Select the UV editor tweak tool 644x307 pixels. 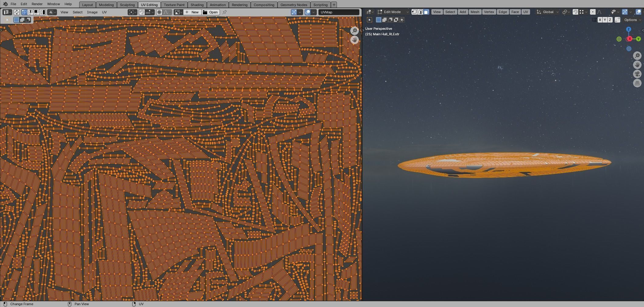[x=7, y=20]
